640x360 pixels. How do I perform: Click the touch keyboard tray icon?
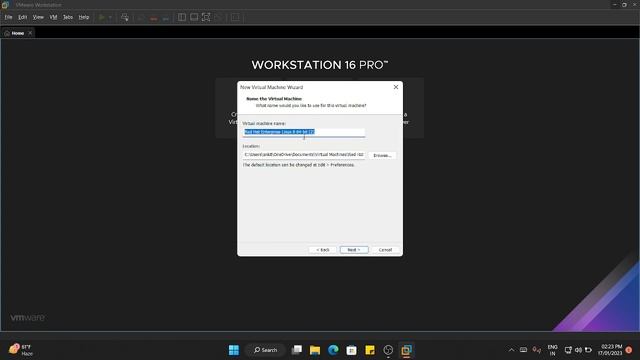tap(523, 350)
